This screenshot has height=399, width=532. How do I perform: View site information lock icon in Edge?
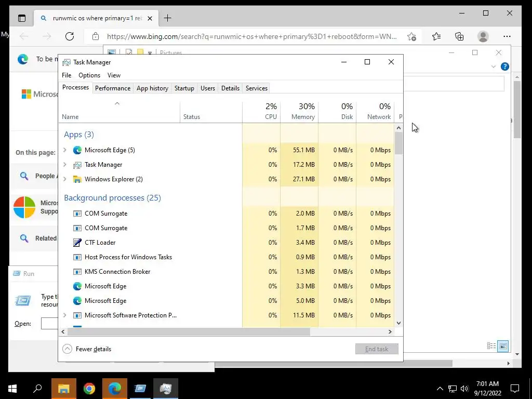tap(96, 36)
